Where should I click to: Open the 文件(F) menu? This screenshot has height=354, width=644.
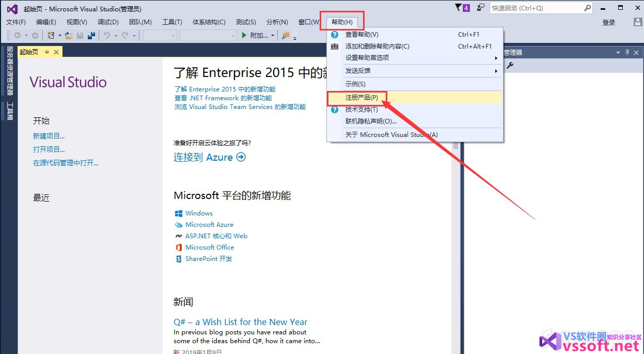[16, 22]
